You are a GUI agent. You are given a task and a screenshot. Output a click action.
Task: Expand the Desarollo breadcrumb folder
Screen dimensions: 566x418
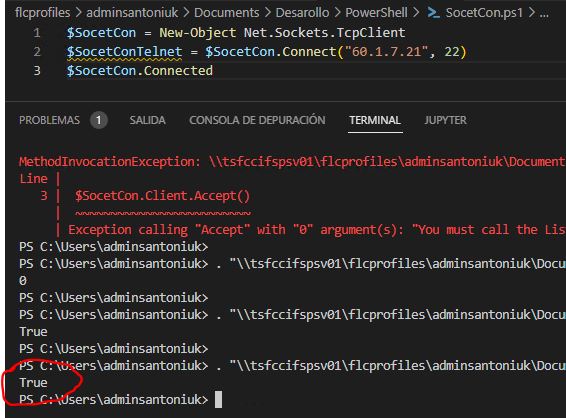pyautogui.click(x=302, y=13)
